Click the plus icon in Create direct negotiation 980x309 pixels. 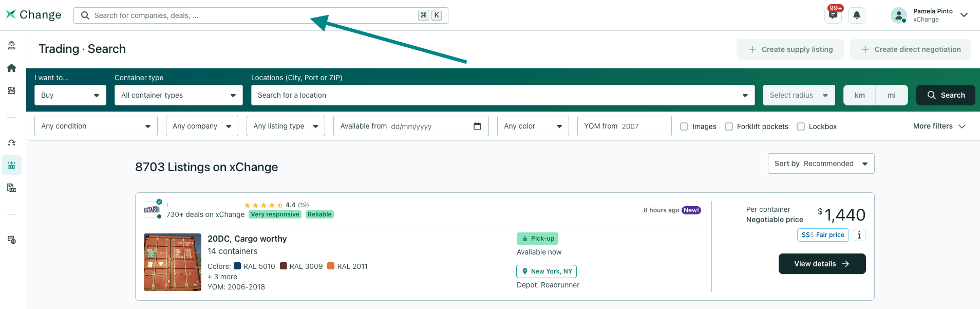click(865, 49)
